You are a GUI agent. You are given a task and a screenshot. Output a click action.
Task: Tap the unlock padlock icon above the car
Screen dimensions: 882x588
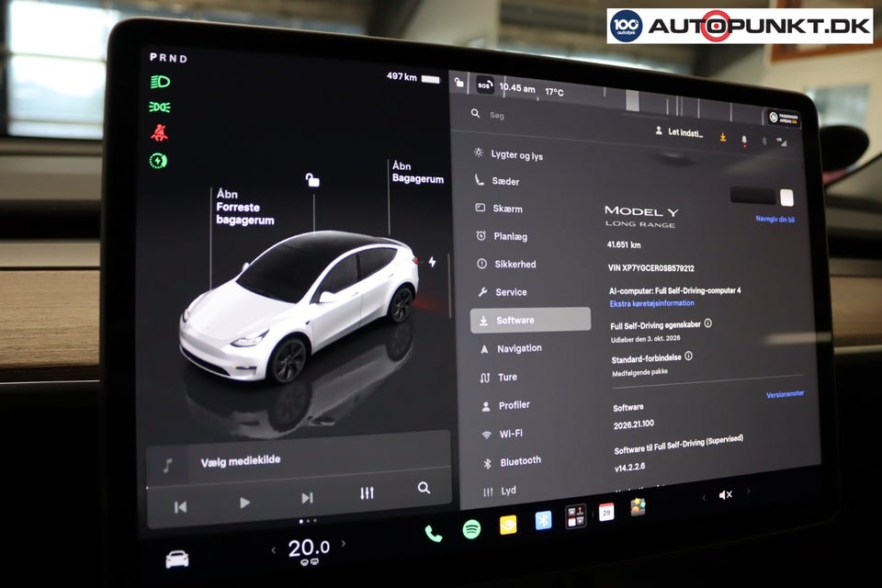312,179
